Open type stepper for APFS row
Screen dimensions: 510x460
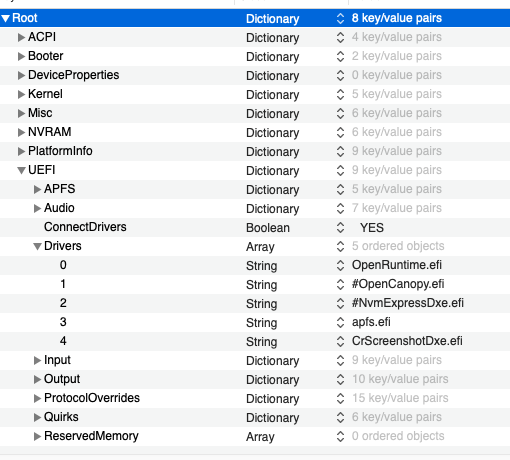340,189
